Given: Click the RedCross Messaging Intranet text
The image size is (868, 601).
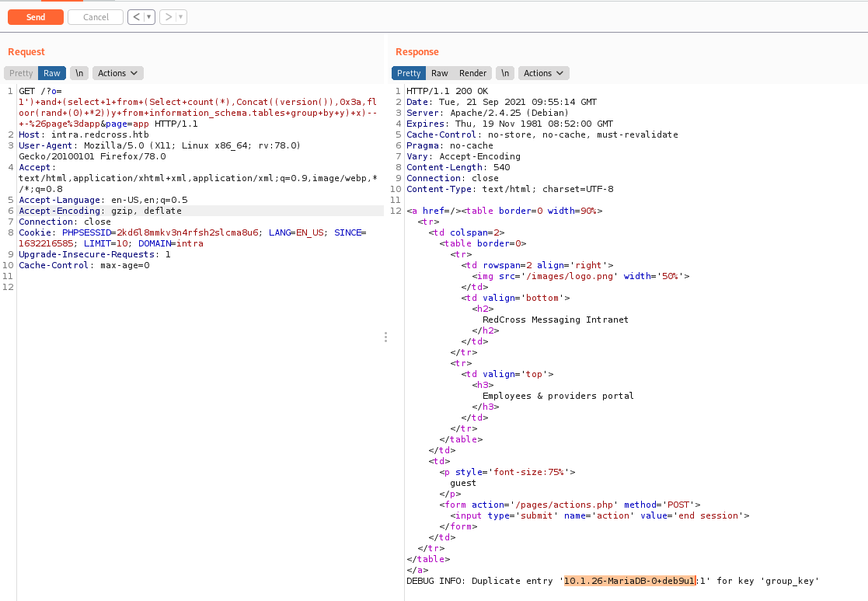Looking at the screenshot, I should point(556,320).
